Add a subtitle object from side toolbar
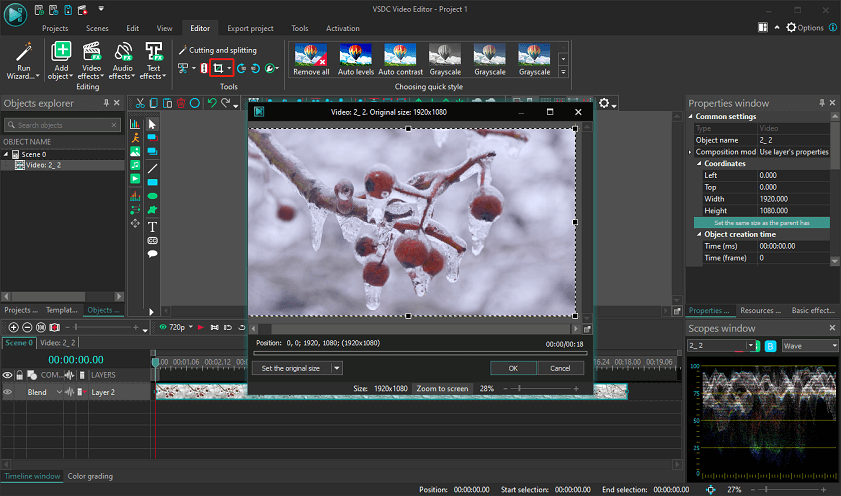 [152, 241]
